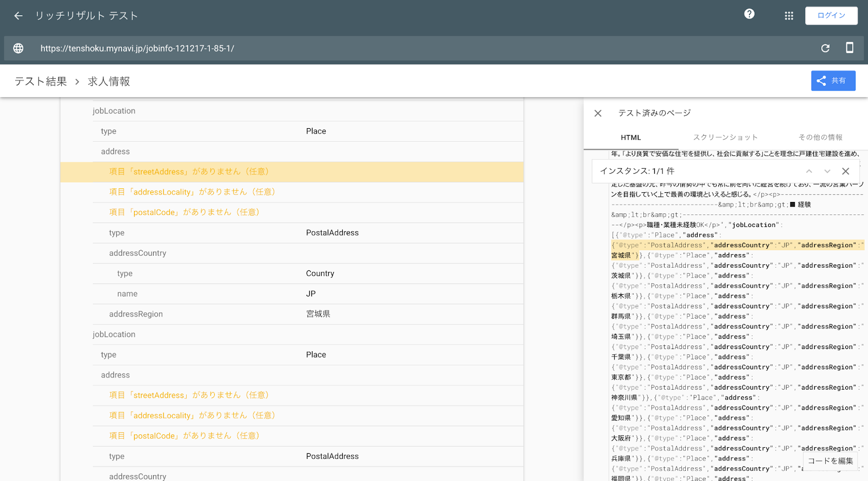The width and height of the screenshot is (868, 481).
Task: Select the その他の情報 tab
Action: tap(820, 138)
